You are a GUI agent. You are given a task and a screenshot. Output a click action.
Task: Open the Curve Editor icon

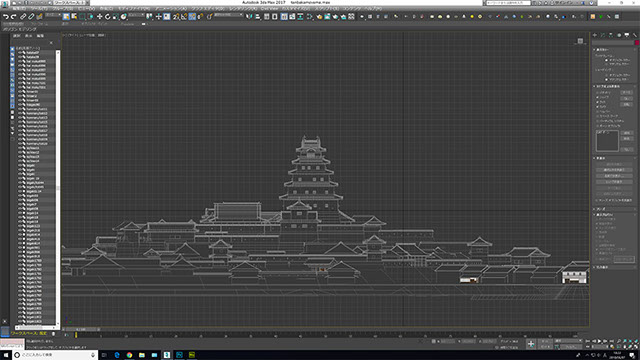coord(292,17)
